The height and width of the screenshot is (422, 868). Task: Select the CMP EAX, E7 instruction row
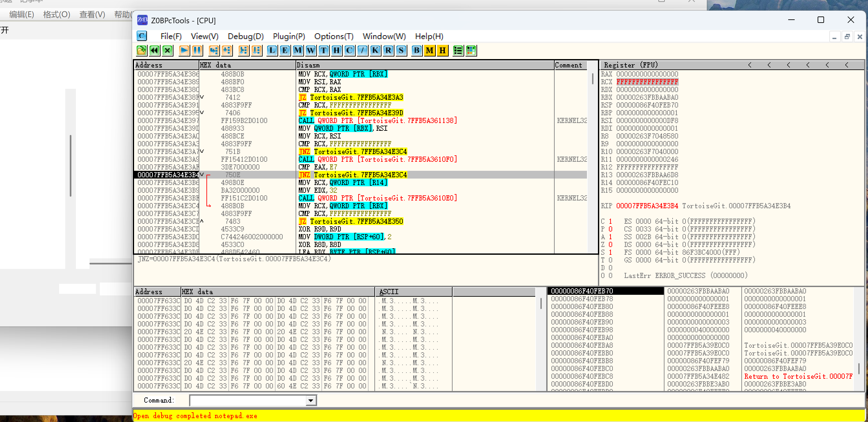pos(361,167)
